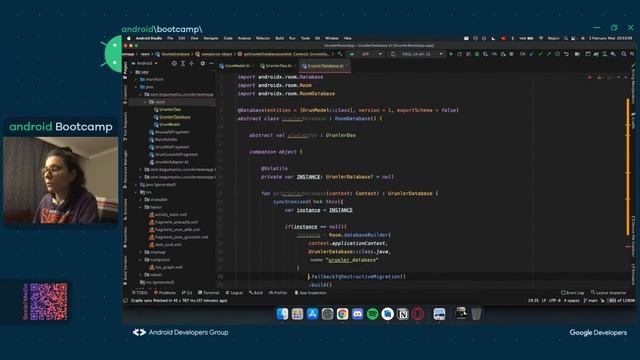This screenshot has height=360, width=640.
Task: Open the Build menu
Action: [280, 38]
